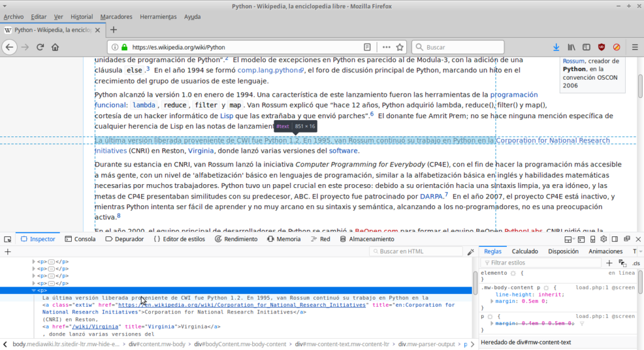Screen dimensions: 644x350
Task: Click the green padlock in the address bar
Action: point(125,47)
